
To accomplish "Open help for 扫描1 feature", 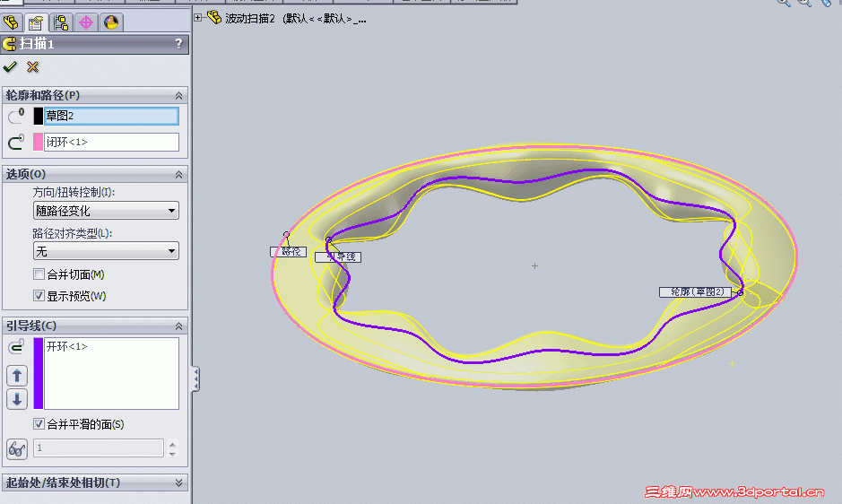I will point(178,44).
